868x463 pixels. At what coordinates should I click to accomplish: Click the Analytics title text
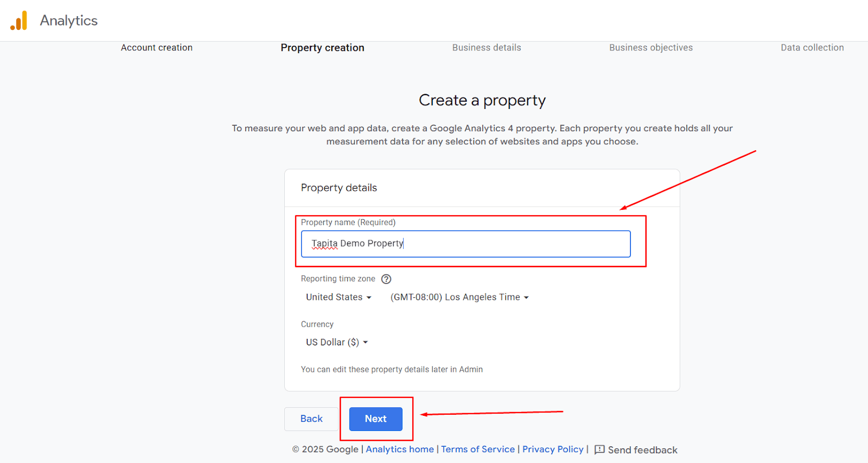coord(69,21)
